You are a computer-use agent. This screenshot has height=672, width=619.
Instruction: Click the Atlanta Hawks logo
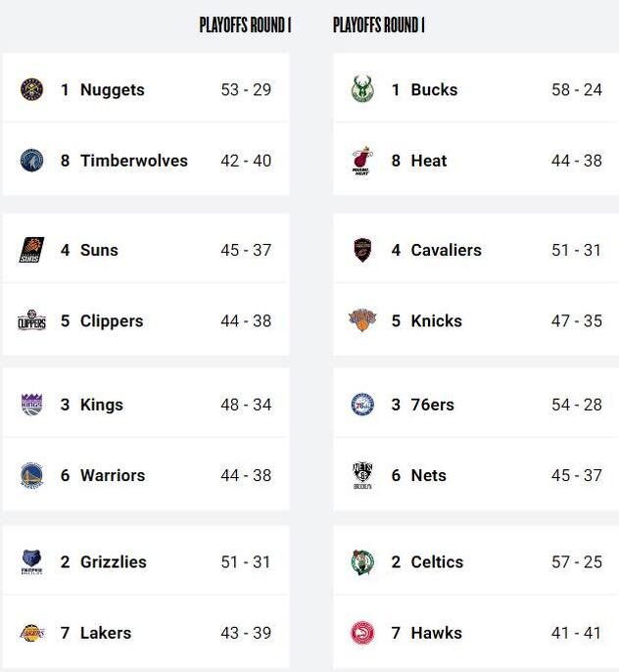pos(362,633)
